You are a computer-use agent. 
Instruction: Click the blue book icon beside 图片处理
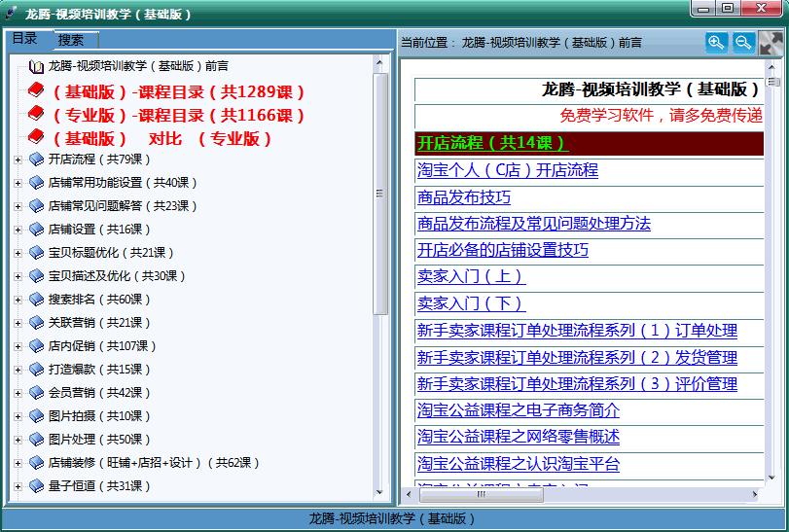click(36, 440)
